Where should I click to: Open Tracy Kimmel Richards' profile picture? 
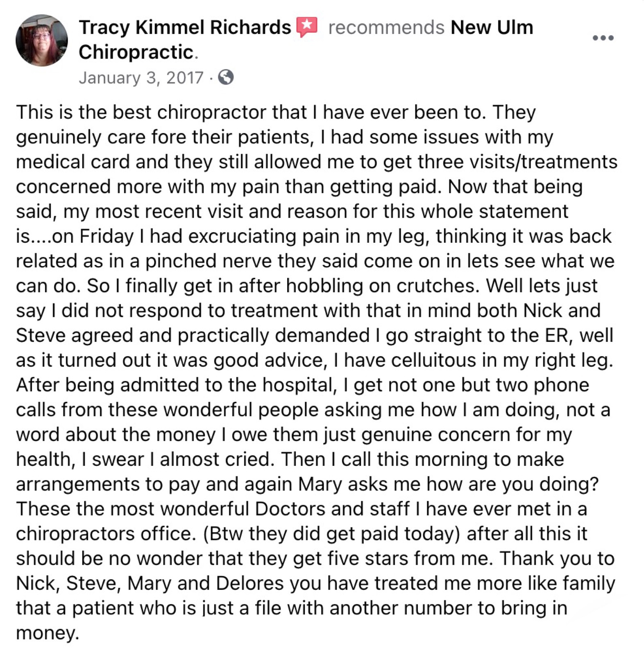point(41,41)
